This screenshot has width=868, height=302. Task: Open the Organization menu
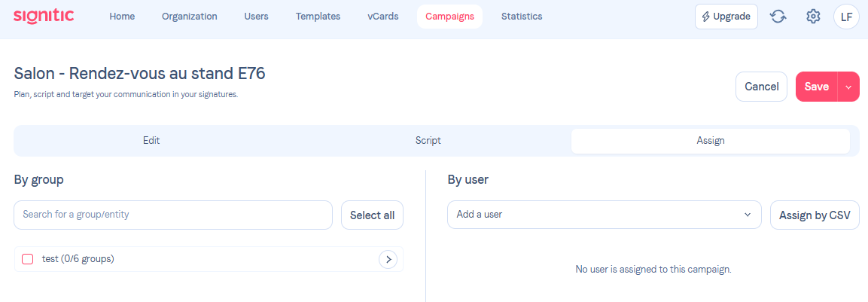pos(189,17)
